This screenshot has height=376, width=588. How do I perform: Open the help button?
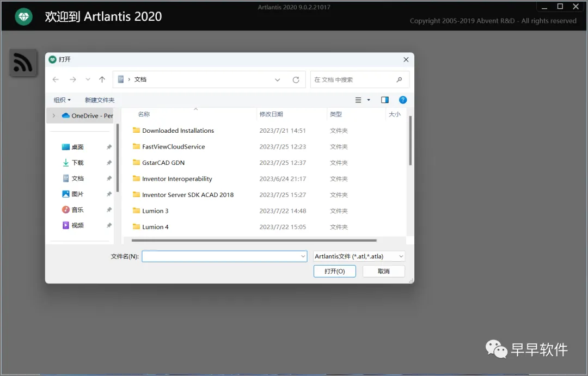pos(403,100)
